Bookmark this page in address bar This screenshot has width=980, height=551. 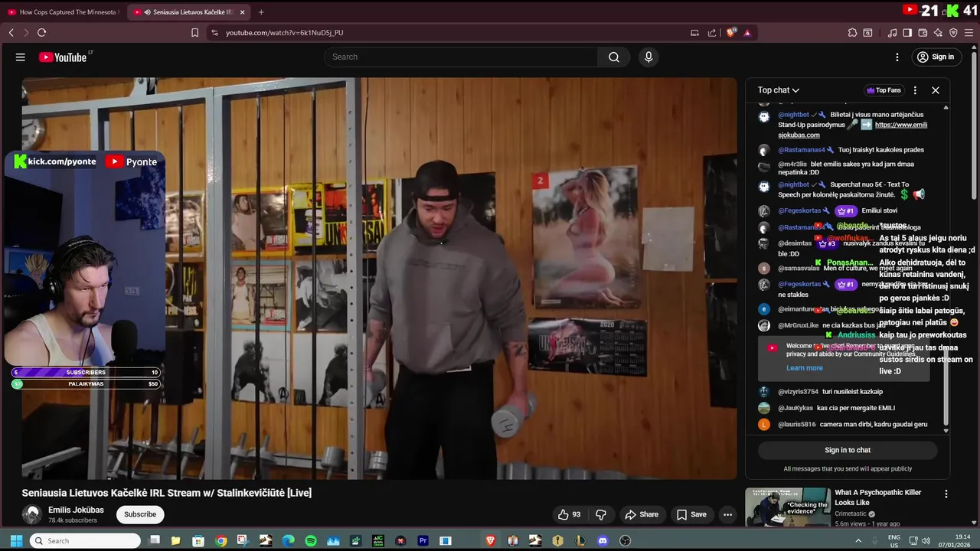(194, 33)
